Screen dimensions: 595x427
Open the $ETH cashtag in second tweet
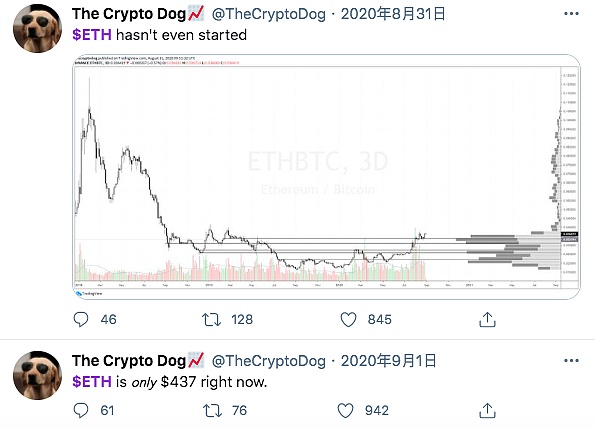92,381
